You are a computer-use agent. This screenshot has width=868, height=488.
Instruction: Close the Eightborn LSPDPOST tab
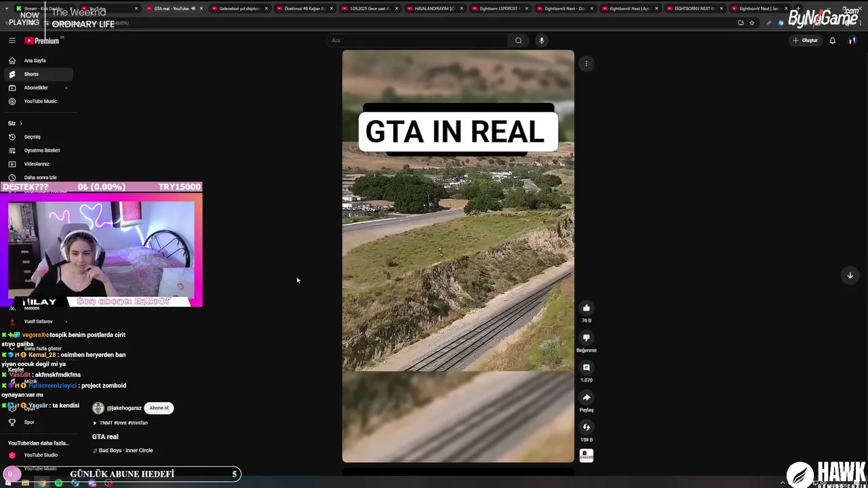tap(527, 9)
